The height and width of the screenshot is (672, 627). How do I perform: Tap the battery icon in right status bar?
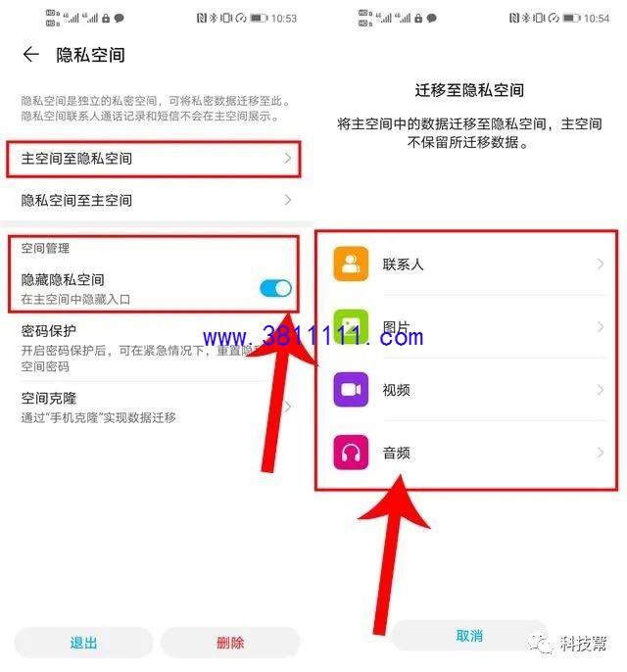(571, 18)
